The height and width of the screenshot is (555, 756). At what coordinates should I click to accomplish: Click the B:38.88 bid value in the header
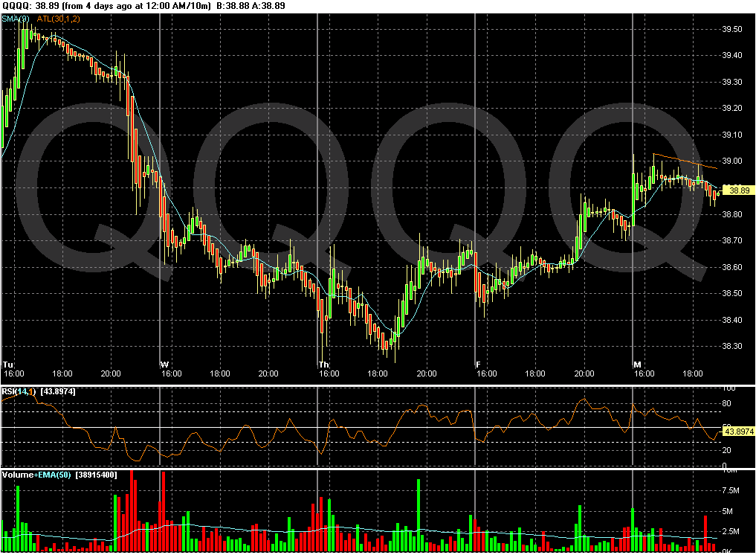coord(233,6)
